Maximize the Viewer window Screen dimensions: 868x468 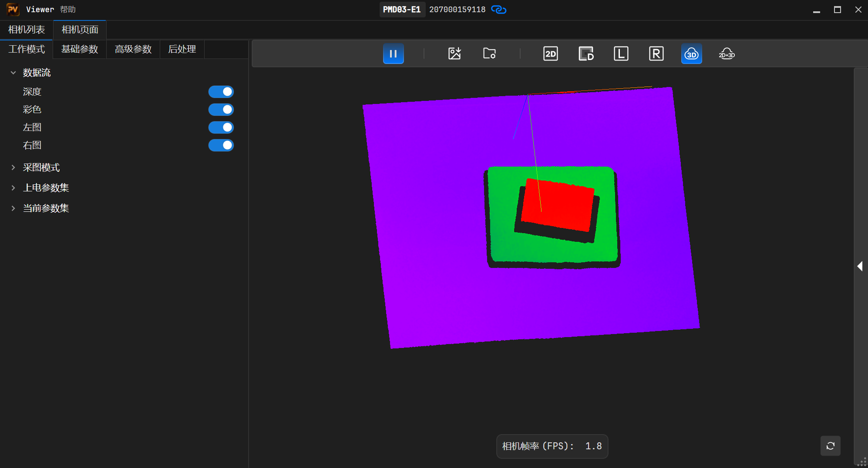click(x=838, y=10)
